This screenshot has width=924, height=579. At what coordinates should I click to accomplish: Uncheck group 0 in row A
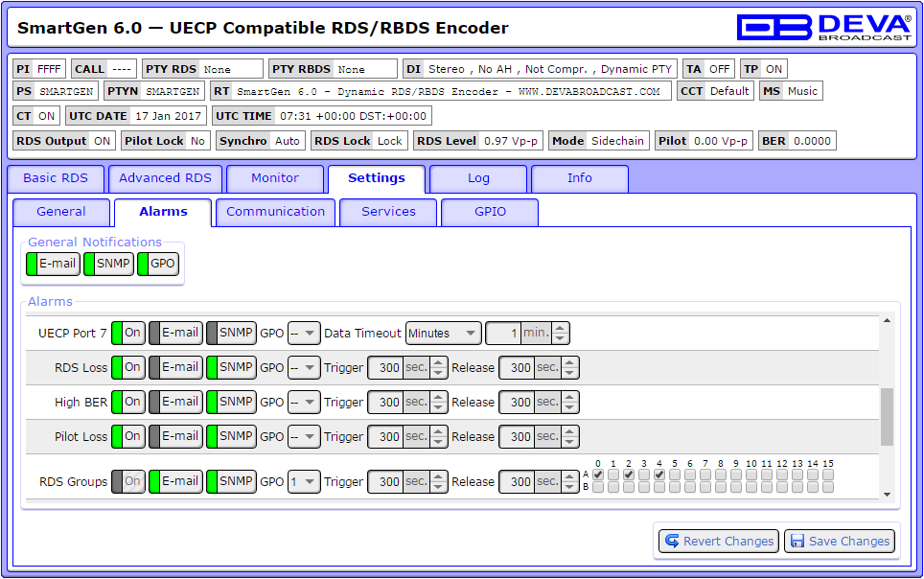(x=598, y=475)
